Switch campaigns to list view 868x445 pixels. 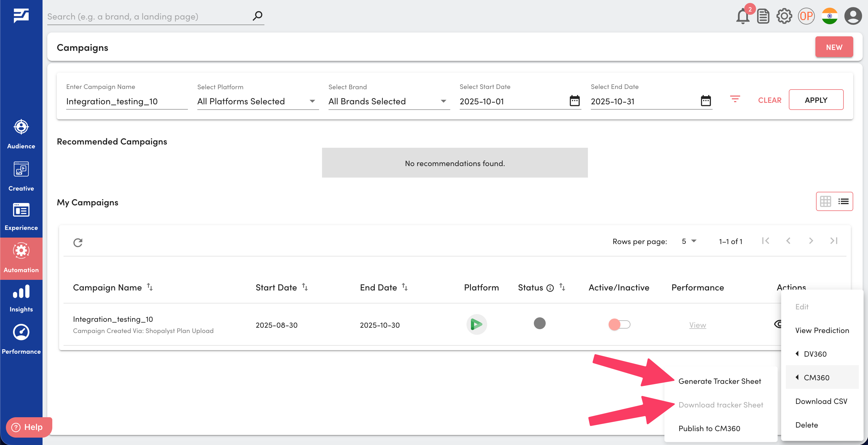click(x=843, y=201)
